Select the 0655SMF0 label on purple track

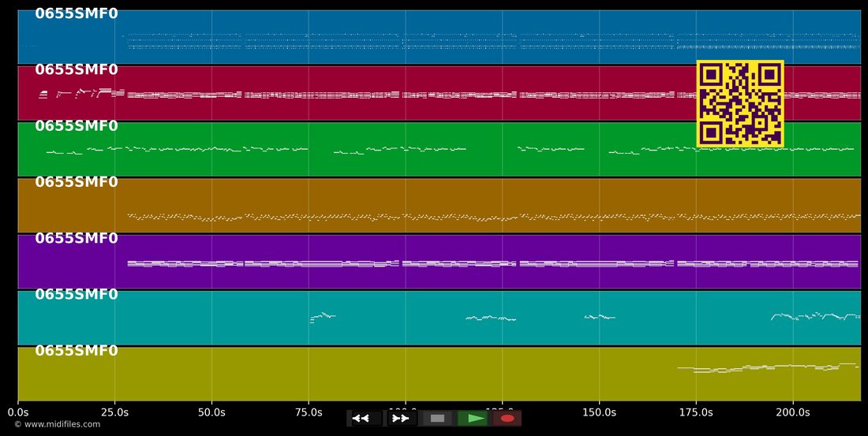(x=77, y=238)
